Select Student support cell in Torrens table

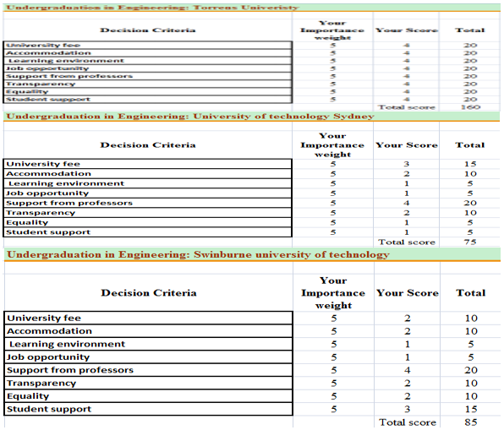pyautogui.click(x=147, y=99)
